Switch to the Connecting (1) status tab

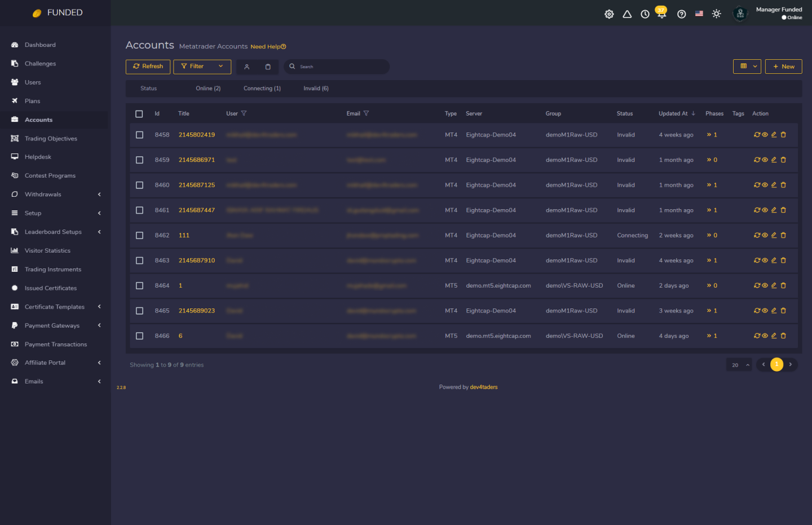click(262, 88)
